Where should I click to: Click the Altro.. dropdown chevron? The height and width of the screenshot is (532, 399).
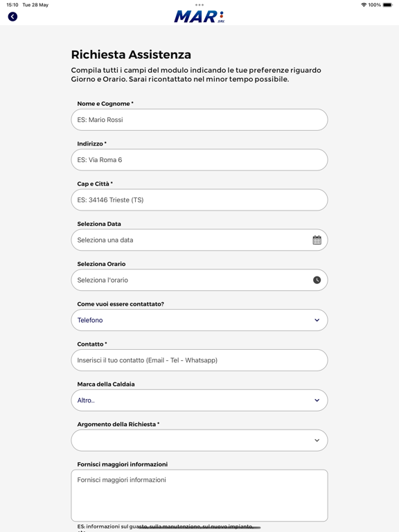[317, 400]
